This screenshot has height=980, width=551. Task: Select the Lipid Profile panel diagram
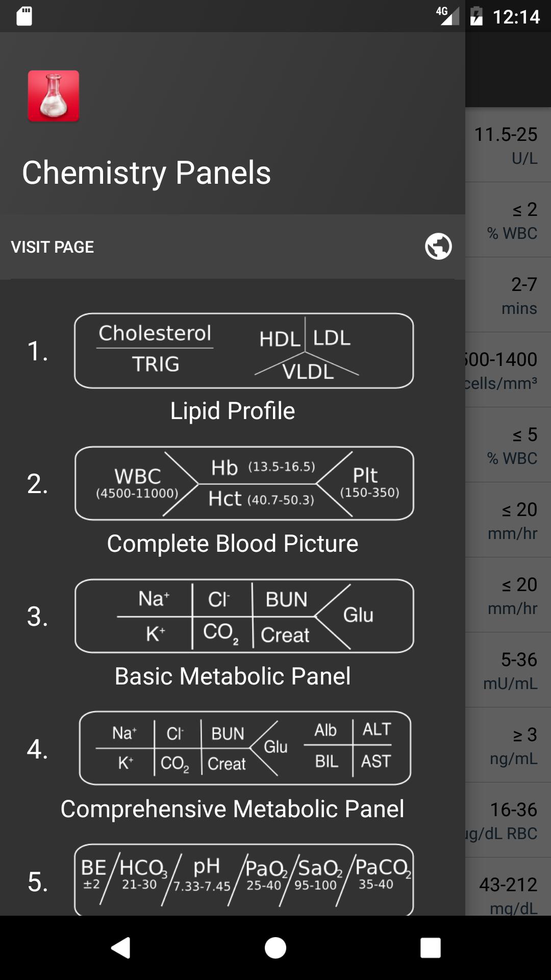(244, 351)
